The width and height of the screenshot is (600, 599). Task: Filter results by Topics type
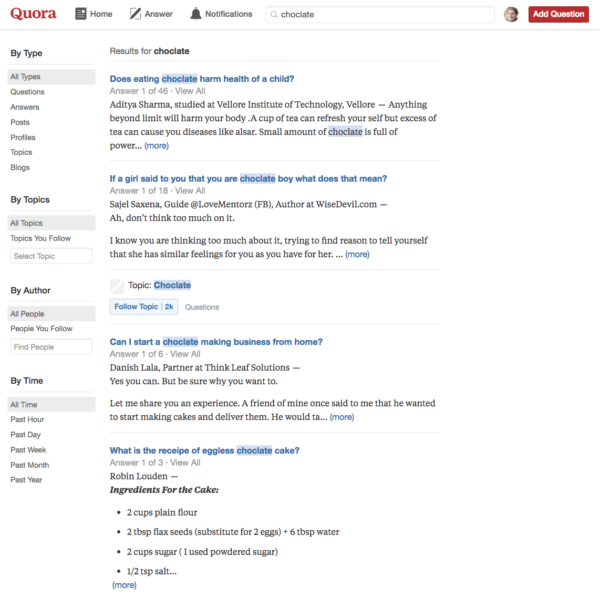pyautogui.click(x=21, y=152)
